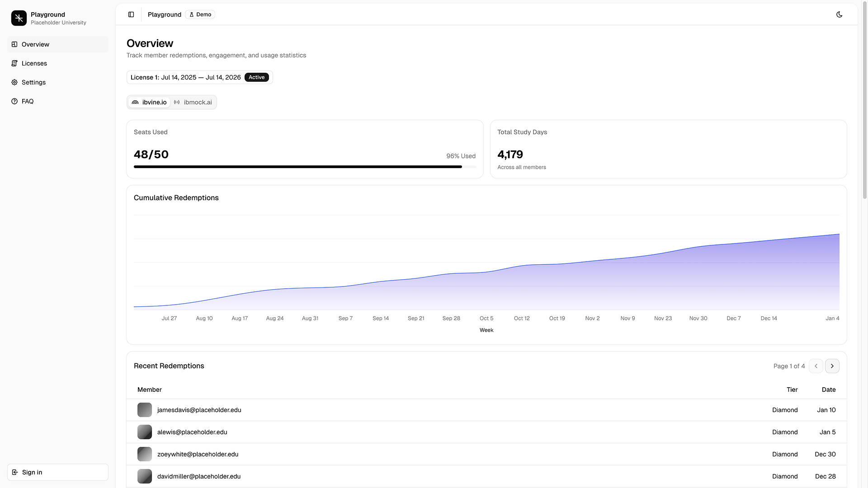Select jamesdavis@placeholder.edu avatar thumbnail
Screen dimensions: 868x488
(x=144, y=410)
